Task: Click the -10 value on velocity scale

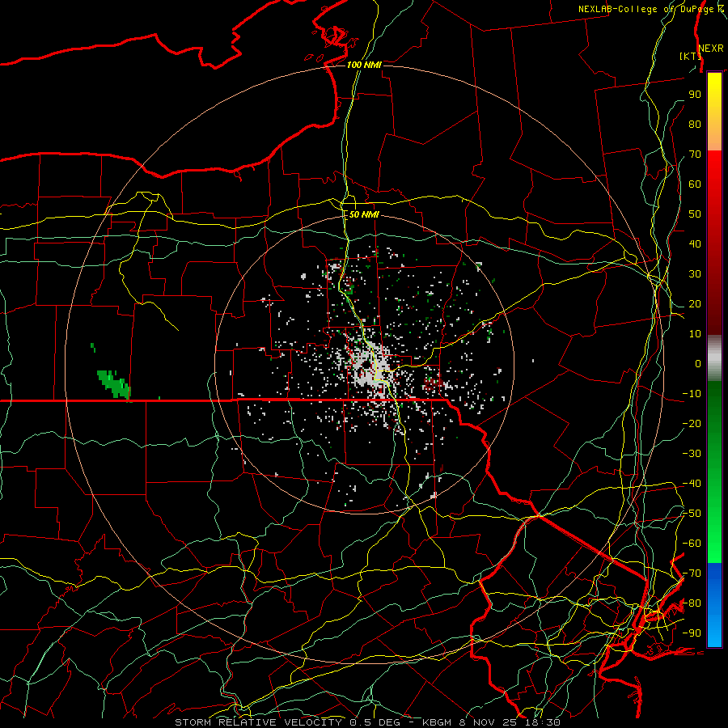Action: pos(692,394)
